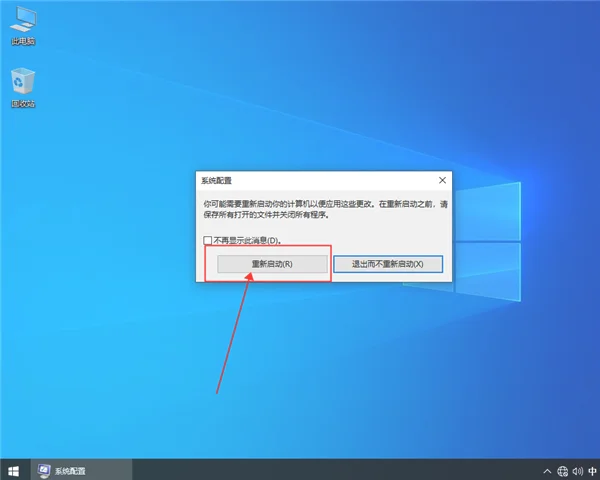Click the restart prompt message text
Viewport: 600px width, 480px height.
tap(325, 209)
